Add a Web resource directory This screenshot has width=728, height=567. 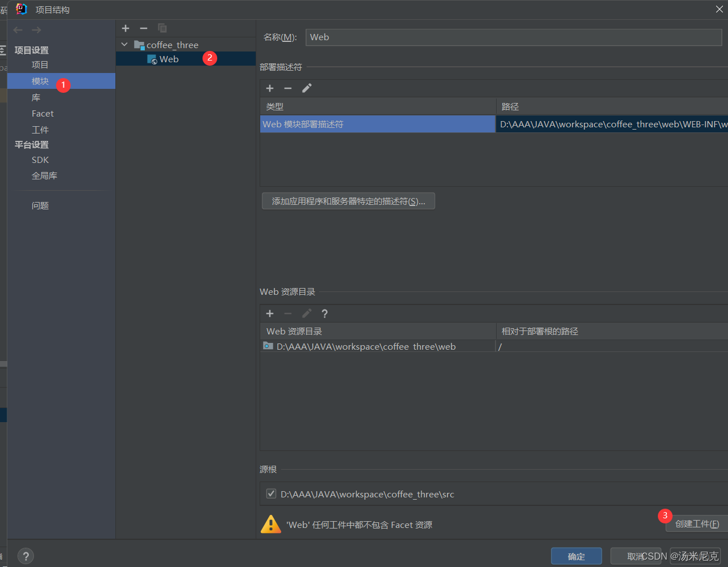pyautogui.click(x=270, y=313)
